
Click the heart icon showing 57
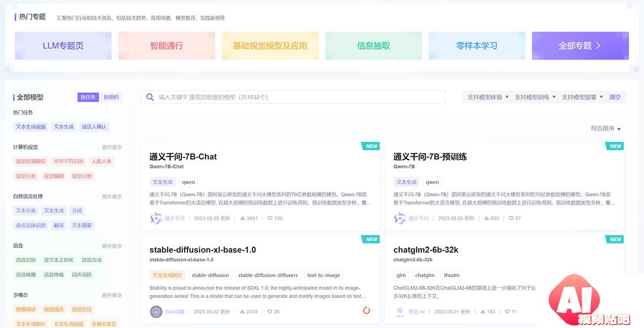click(511, 218)
